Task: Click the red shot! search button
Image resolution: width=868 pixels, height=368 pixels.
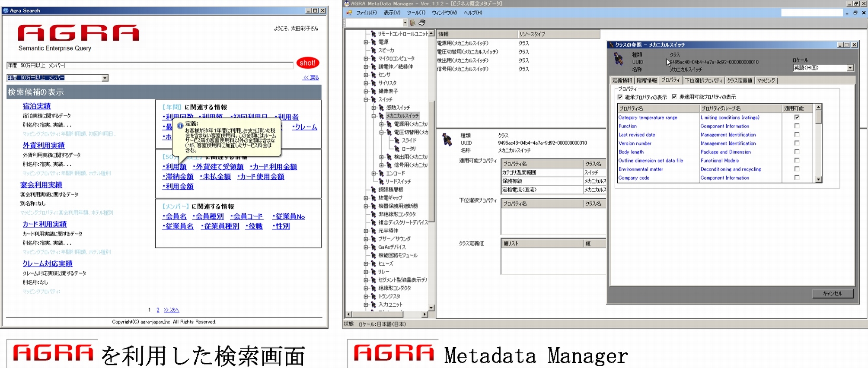Action: pos(307,63)
